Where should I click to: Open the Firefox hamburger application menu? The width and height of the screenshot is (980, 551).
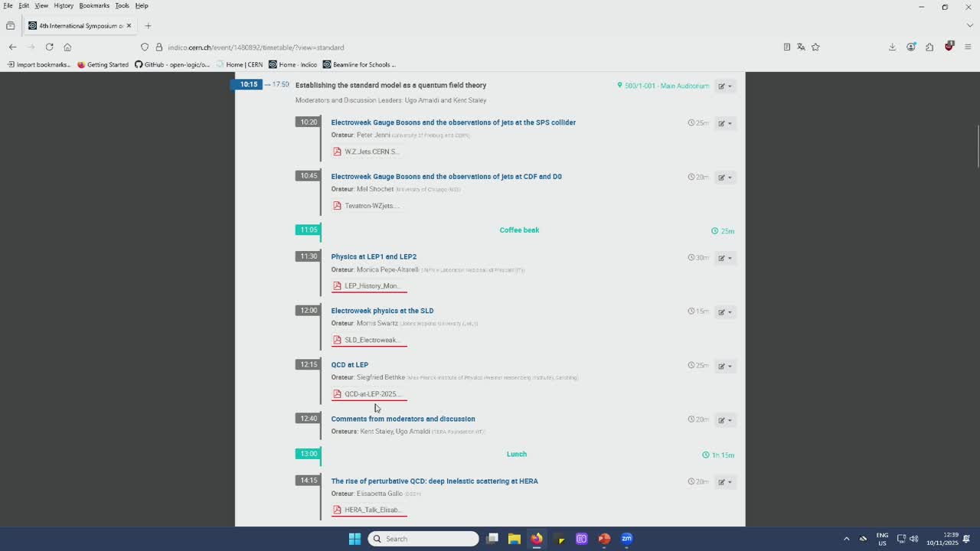pos(968,47)
